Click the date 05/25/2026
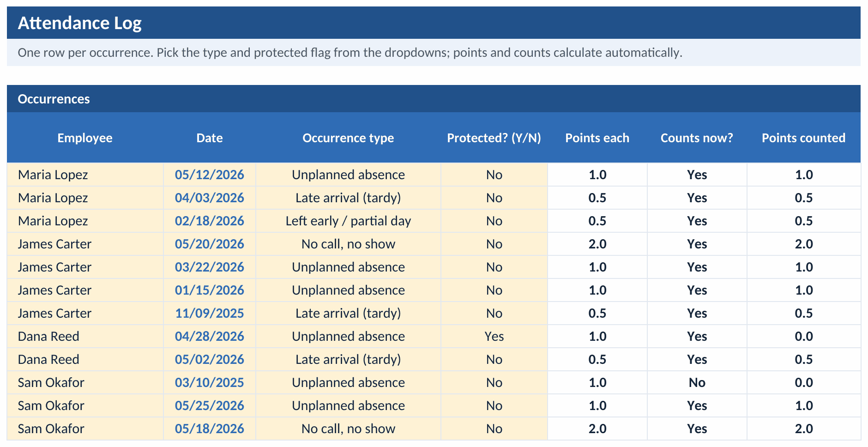Image resolution: width=868 pixels, height=447 pixels. point(210,405)
